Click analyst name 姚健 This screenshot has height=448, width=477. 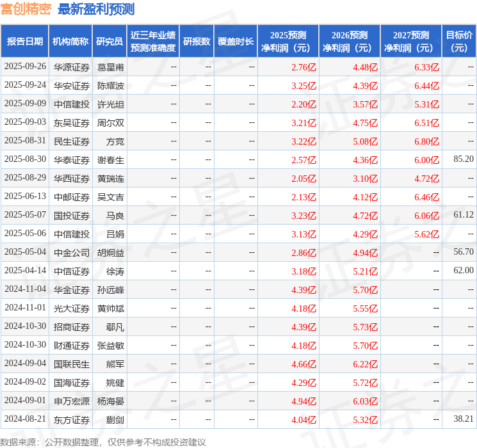115,382
